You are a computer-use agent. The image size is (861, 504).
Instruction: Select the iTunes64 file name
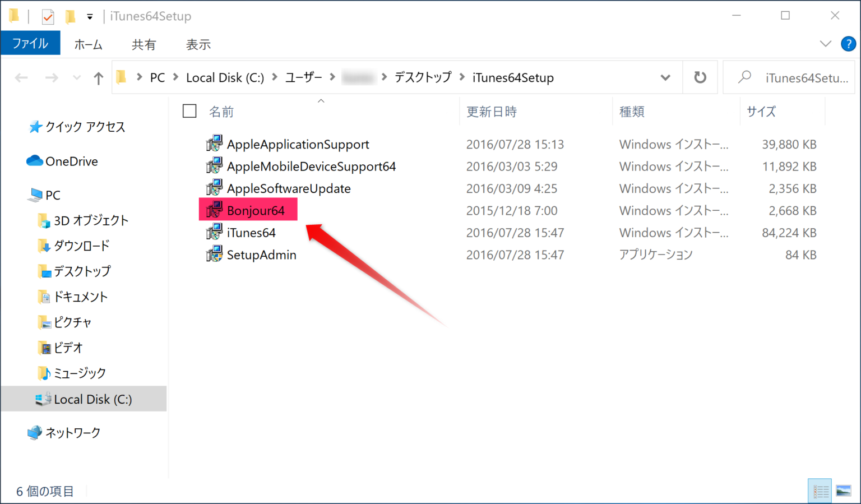coord(251,232)
